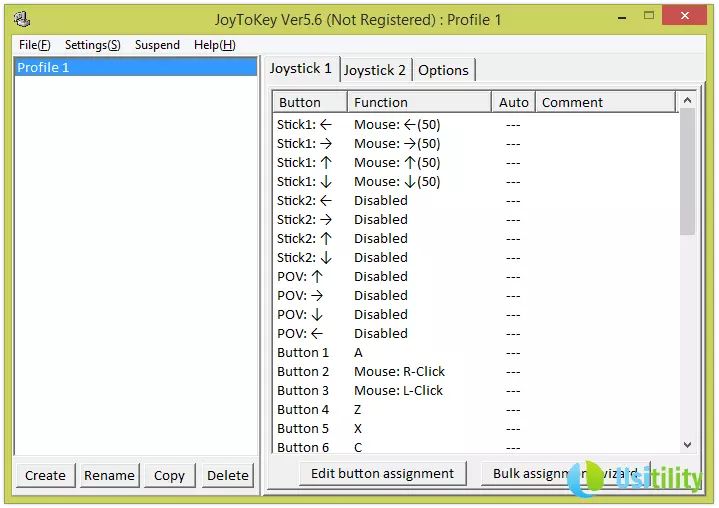Viewport: 719px width, 508px height.
Task: Switch to the Joystick 1 tab
Action: click(x=301, y=69)
